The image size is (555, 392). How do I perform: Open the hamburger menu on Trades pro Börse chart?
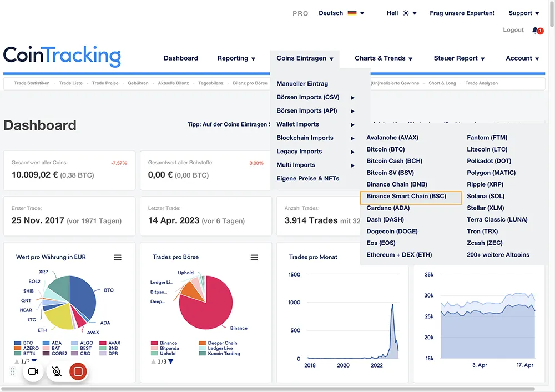click(254, 257)
